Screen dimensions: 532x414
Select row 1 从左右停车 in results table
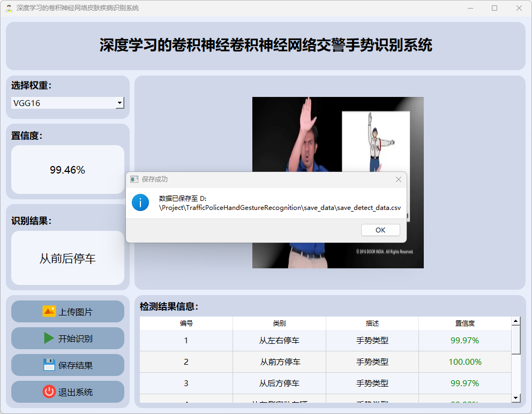pyautogui.click(x=279, y=340)
